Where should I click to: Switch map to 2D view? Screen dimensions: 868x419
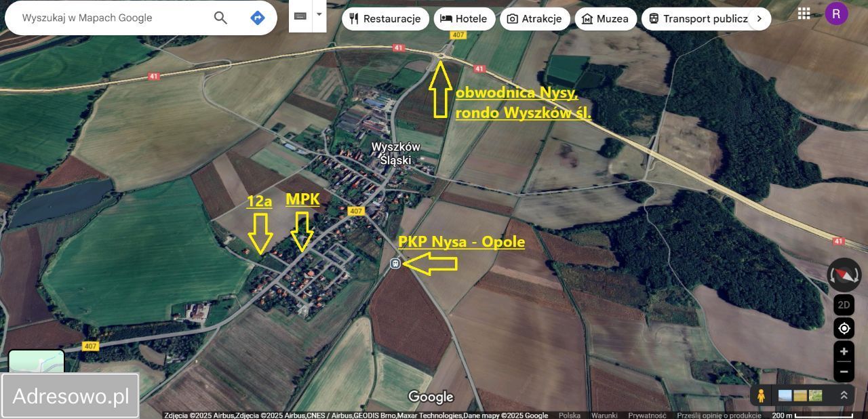(x=843, y=304)
